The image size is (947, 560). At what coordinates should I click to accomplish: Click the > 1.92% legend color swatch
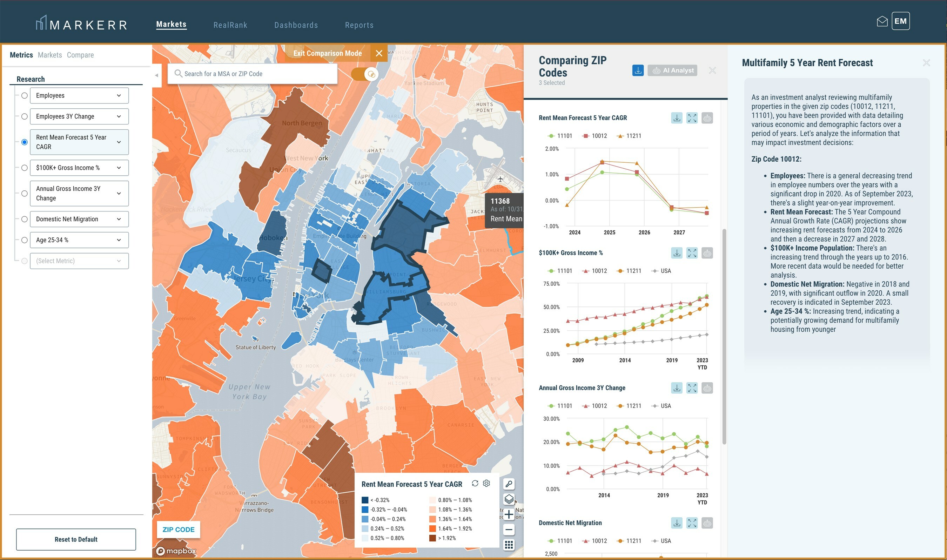pyautogui.click(x=432, y=538)
